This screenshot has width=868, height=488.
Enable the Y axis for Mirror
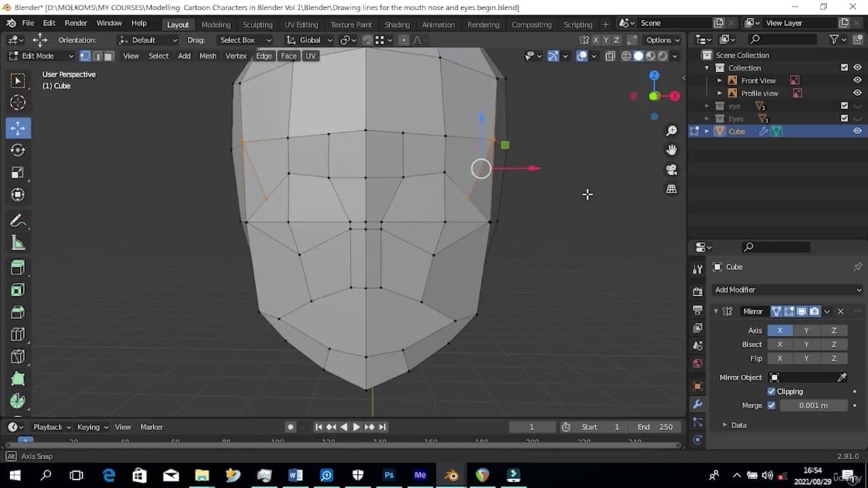[806, 331]
